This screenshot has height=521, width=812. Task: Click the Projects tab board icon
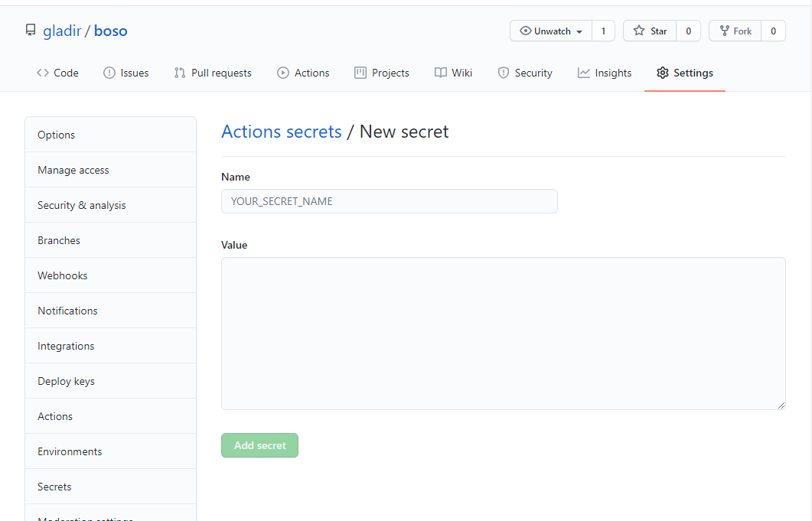pyautogui.click(x=360, y=73)
